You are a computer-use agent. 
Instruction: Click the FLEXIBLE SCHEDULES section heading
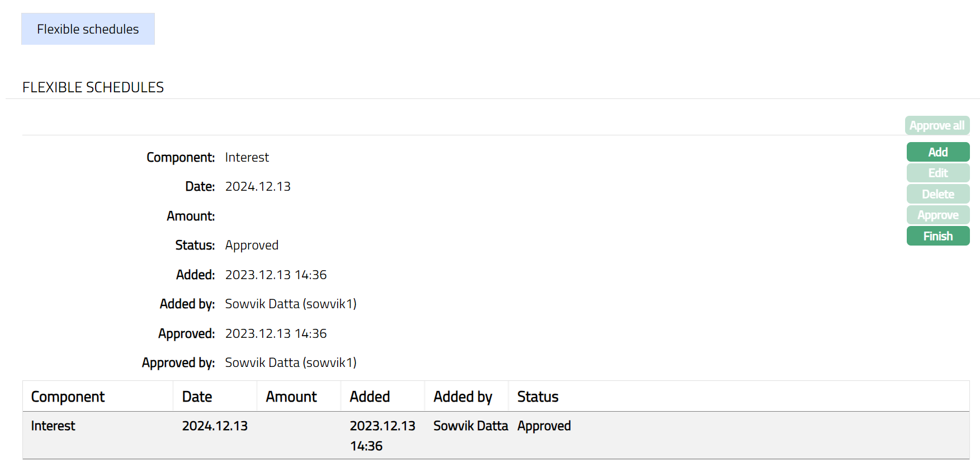point(93,87)
